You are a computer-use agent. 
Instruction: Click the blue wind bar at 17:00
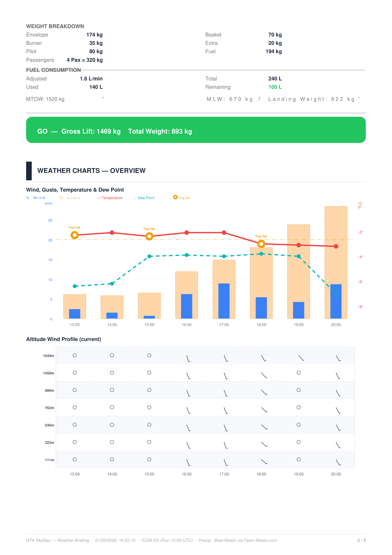click(x=224, y=301)
